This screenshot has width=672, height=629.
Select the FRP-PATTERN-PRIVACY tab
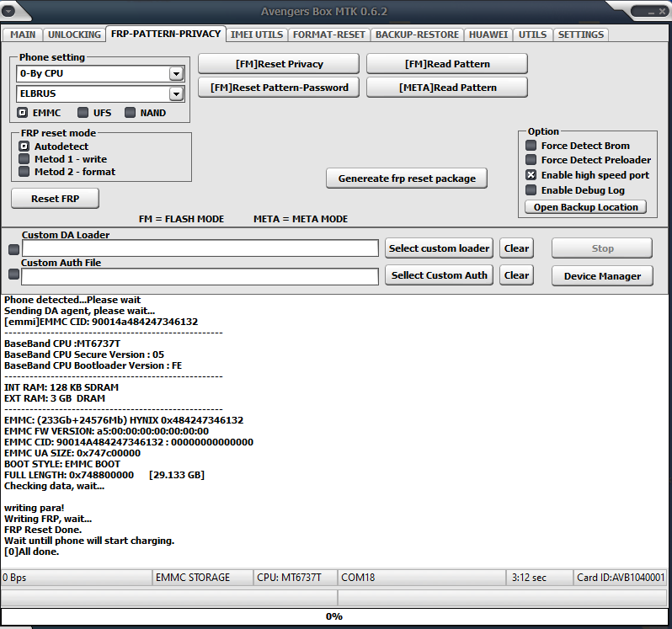pyautogui.click(x=166, y=34)
